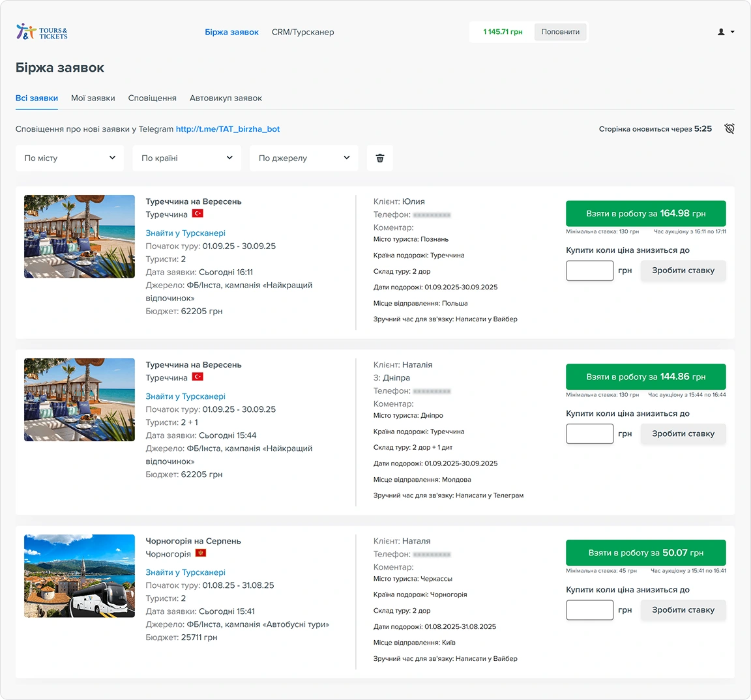This screenshot has width=751, height=700.
Task: Open the 'Автовикуп заявок' tab
Action: point(226,98)
